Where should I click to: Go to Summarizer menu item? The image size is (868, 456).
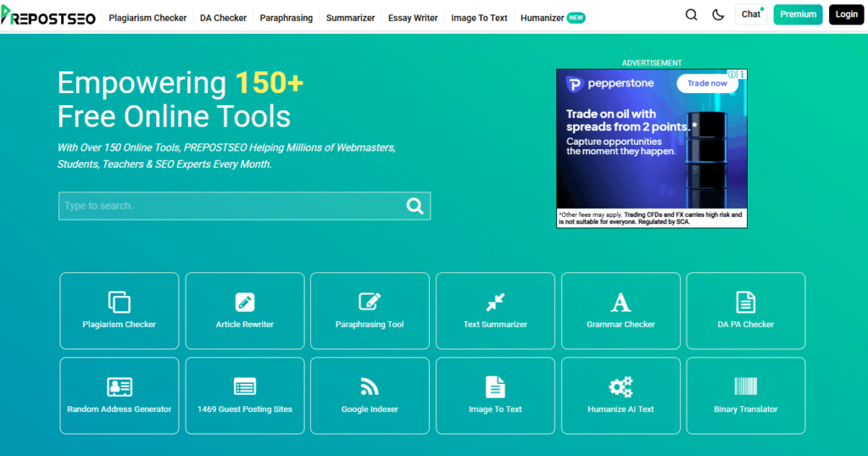coord(350,18)
